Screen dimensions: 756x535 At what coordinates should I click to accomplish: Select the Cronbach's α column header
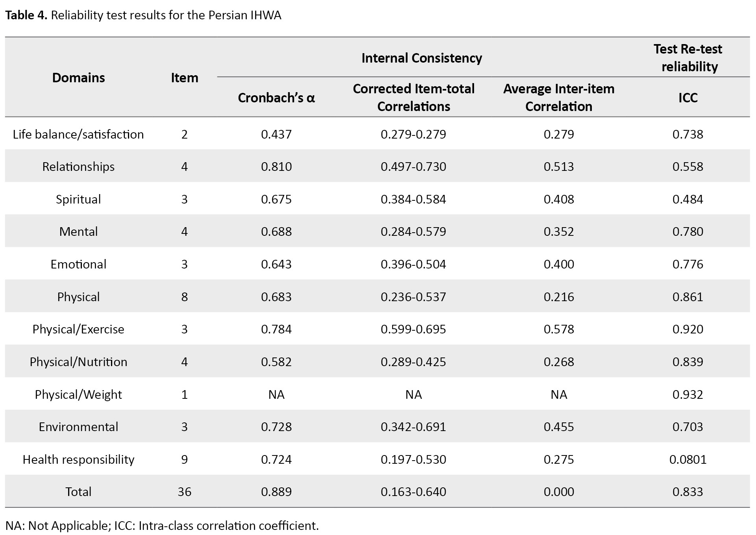[276, 98]
